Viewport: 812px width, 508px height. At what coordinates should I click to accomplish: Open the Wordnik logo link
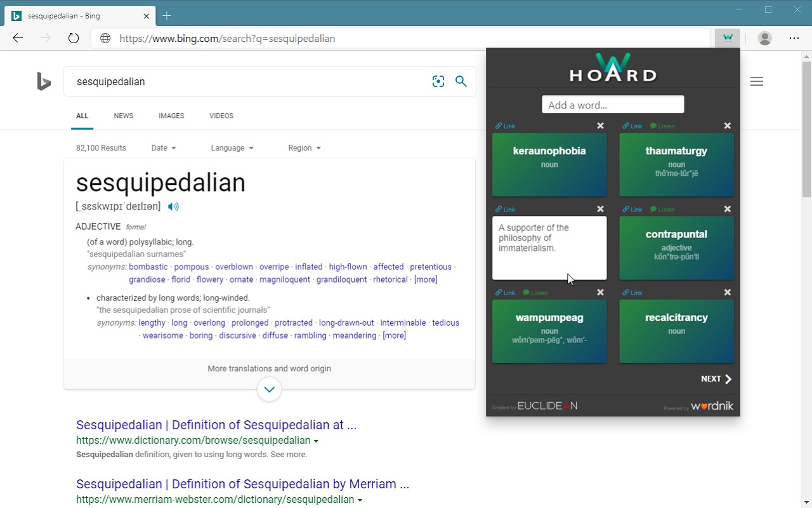click(712, 406)
